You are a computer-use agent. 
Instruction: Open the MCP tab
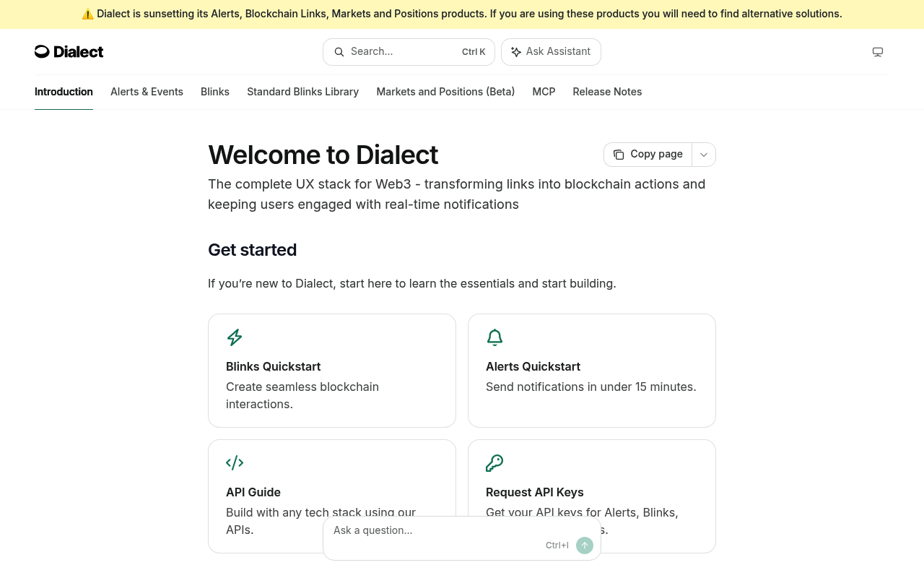pyautogui.click(x=544, y=92)
